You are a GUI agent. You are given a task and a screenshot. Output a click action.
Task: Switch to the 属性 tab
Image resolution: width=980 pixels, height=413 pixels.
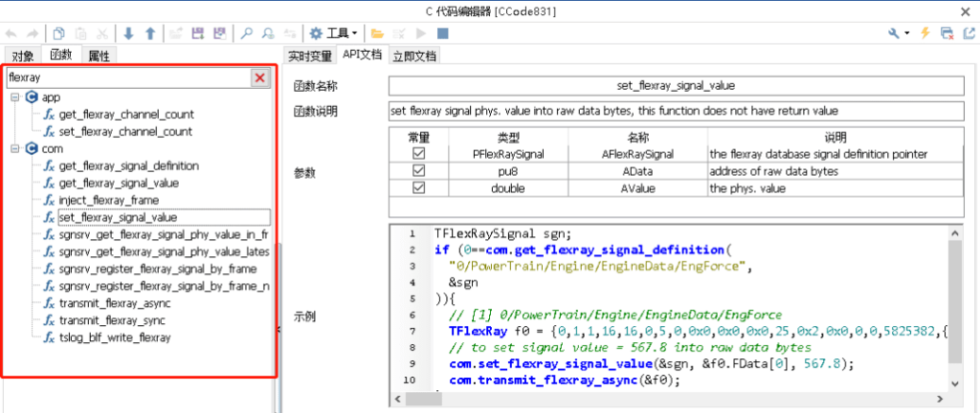point(99,56)
